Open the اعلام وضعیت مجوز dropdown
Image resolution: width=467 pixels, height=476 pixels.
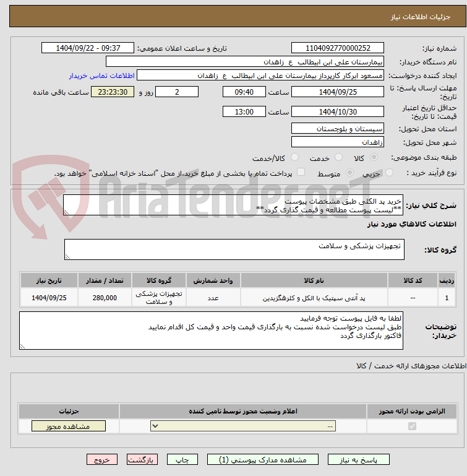[243, 426]
